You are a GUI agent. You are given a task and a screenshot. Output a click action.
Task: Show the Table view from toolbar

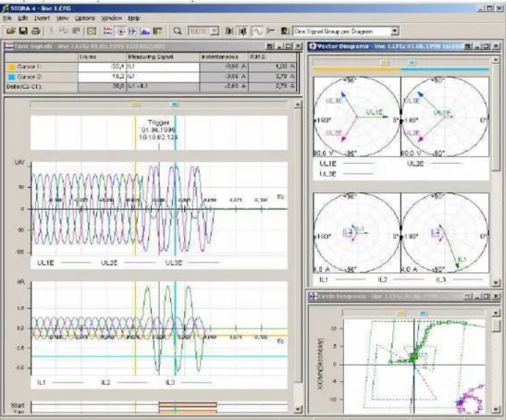pos(157,31)
